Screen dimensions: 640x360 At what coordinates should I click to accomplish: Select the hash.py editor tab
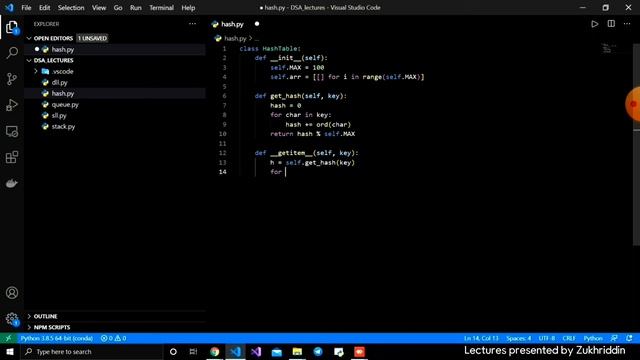[x=232, y=24]
